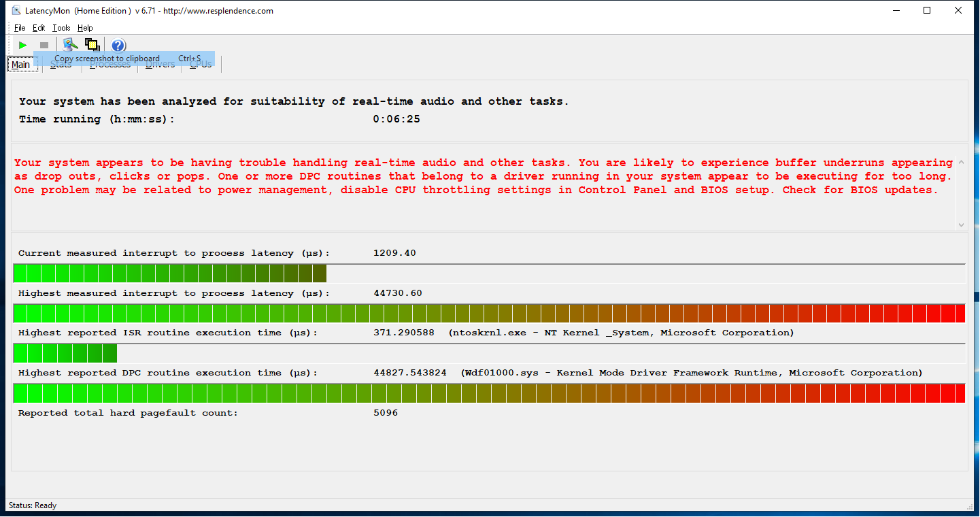Minimize the LatencyMon window
This screenshot has width=980, height=517.
click(896, 10)
